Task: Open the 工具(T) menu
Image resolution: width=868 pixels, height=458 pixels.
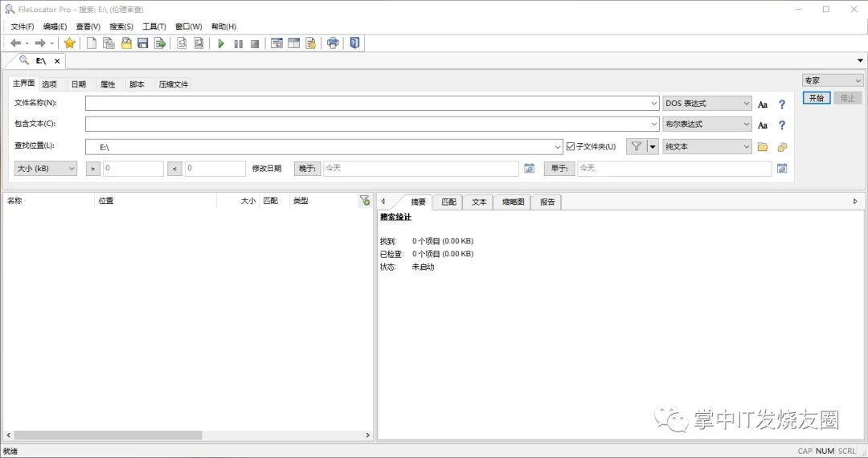Action: point(154,27)
